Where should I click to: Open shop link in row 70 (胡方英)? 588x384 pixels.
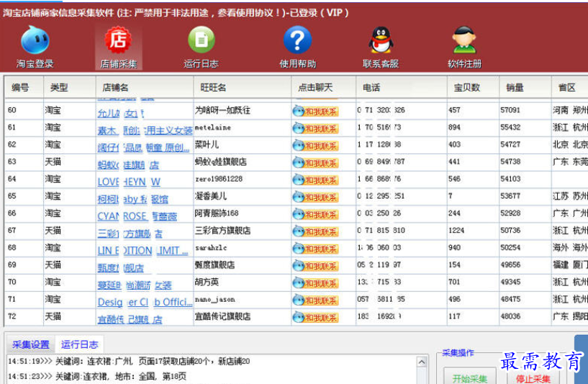[x=135, y=285]
